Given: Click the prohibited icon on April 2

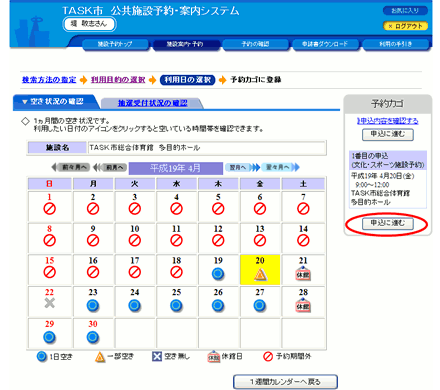Looking at the screenshot, I should tap(93, 209).
